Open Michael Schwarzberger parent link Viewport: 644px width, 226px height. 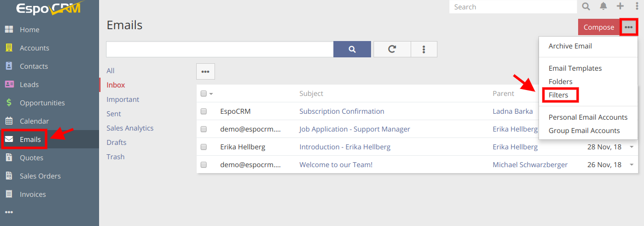[530, 165]
